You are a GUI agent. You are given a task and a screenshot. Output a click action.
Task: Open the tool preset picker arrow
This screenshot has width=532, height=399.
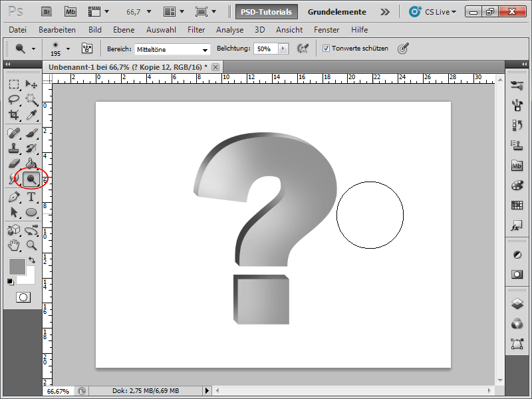tap(33, 49)
